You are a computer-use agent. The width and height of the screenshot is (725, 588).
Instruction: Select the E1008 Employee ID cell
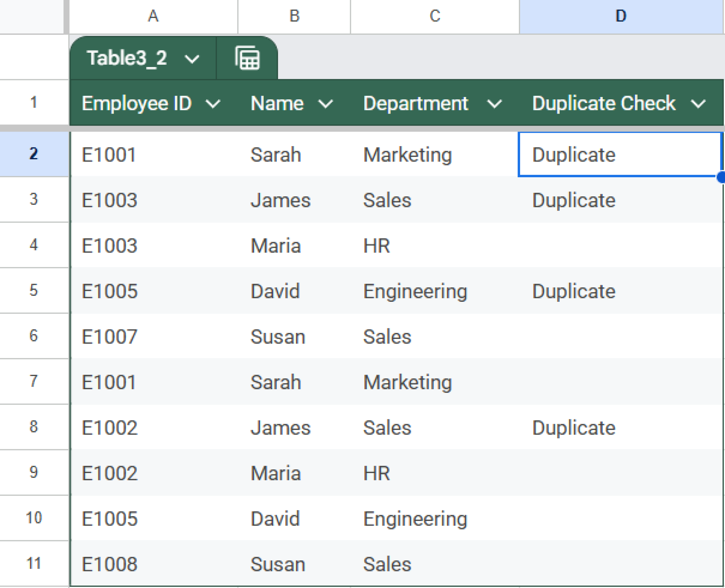click(109, 564)
